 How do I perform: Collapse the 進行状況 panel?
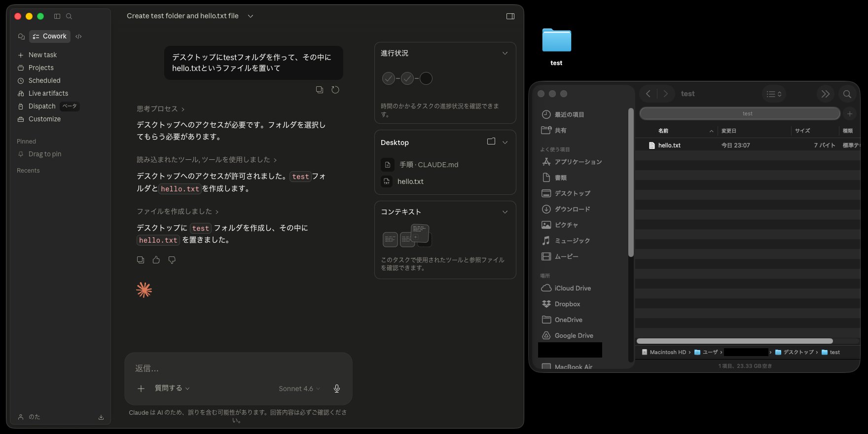click(505, 53)
